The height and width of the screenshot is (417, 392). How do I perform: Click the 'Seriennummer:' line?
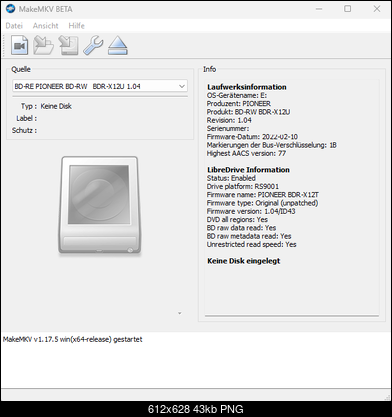tap(228, 129)
